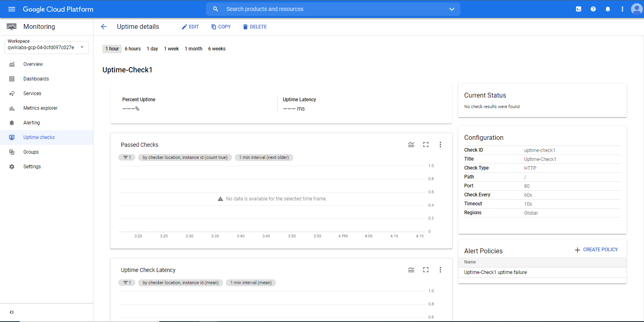Expand the search bar dropdown arrow
The image size is (644, 322).
(x=452, y=9)
